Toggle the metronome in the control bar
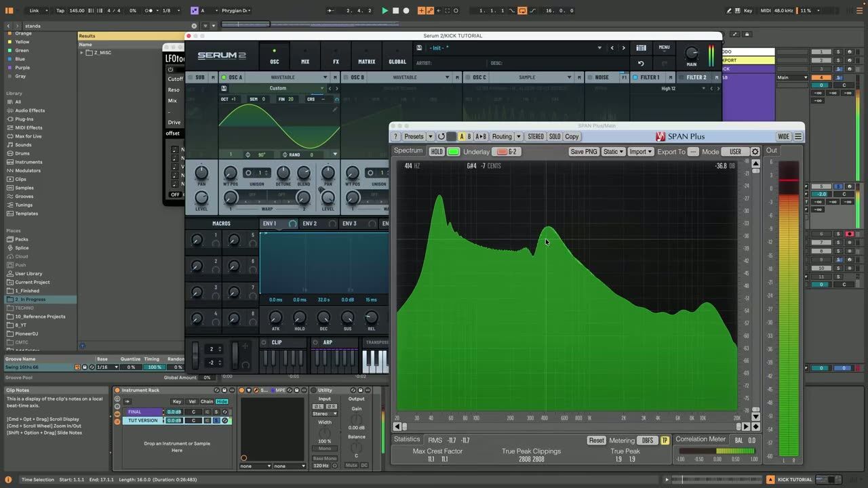 click(x=149, y=10)
